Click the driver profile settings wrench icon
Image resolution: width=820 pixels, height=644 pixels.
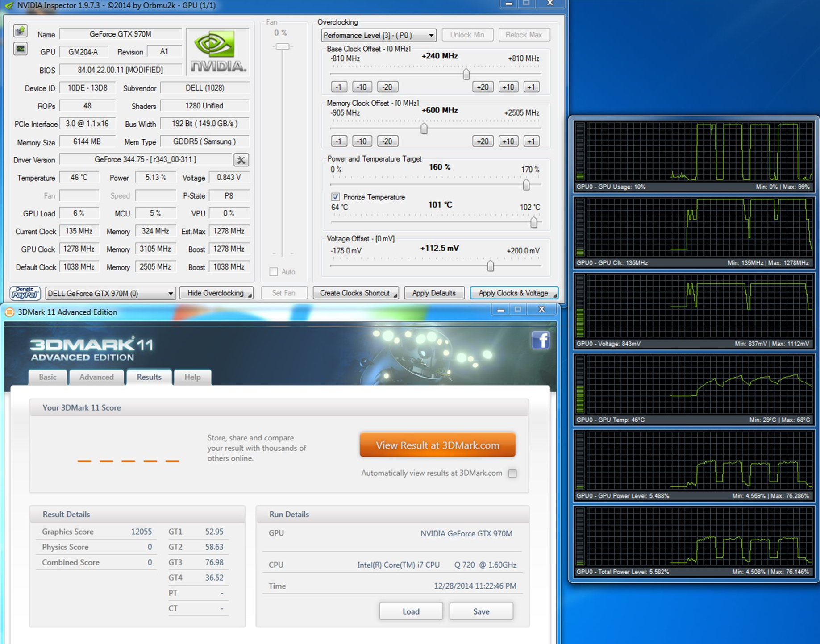pyautogui.click(x=241, y=160)
